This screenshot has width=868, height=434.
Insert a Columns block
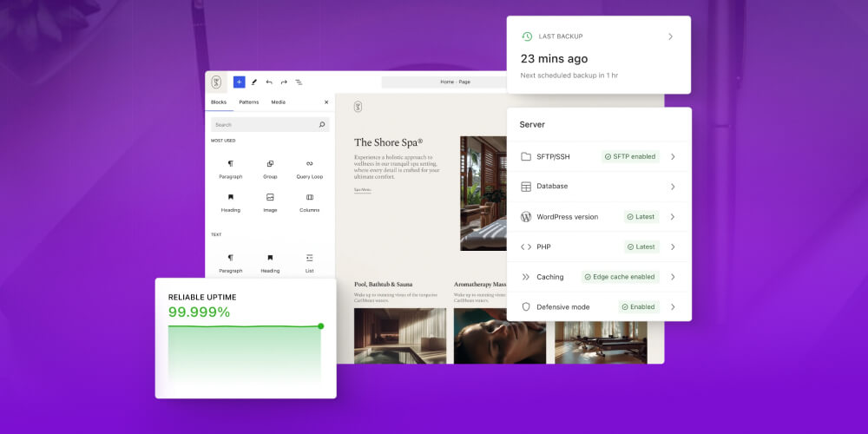coord(309,201)
